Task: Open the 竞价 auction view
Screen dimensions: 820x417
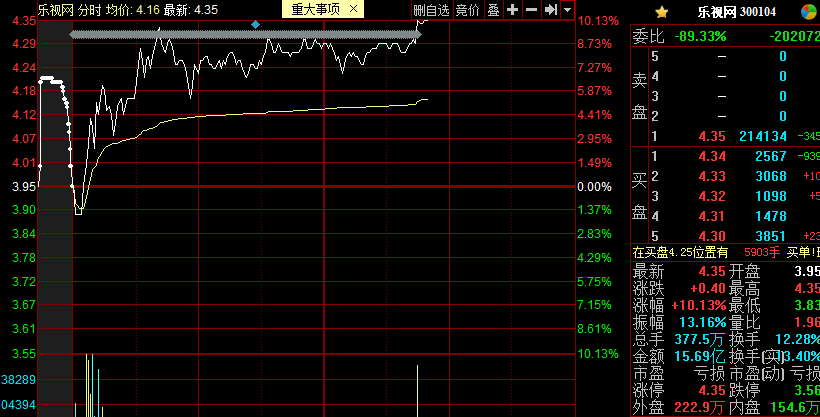Action: (x=467, y=10)
